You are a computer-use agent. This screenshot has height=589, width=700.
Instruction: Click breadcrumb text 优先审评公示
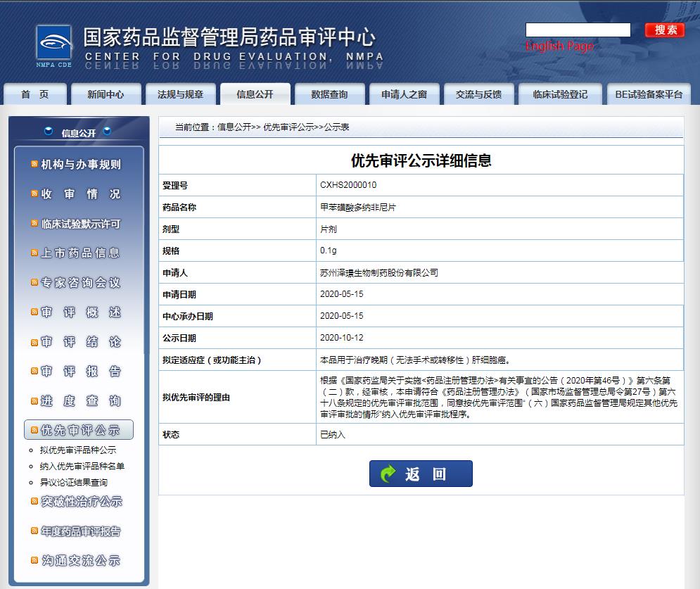point(288,127)
